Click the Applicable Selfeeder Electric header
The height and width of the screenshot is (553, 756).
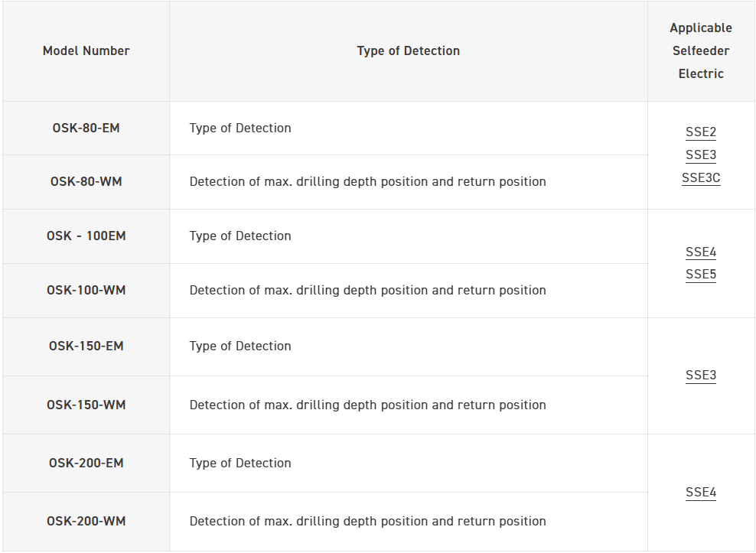701,51
